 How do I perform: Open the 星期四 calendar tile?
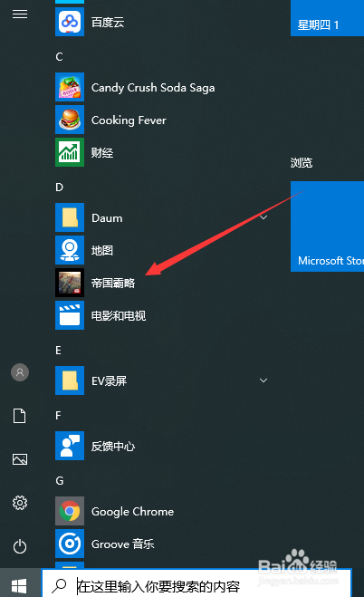pyautogui.click(x=327, y=18)
